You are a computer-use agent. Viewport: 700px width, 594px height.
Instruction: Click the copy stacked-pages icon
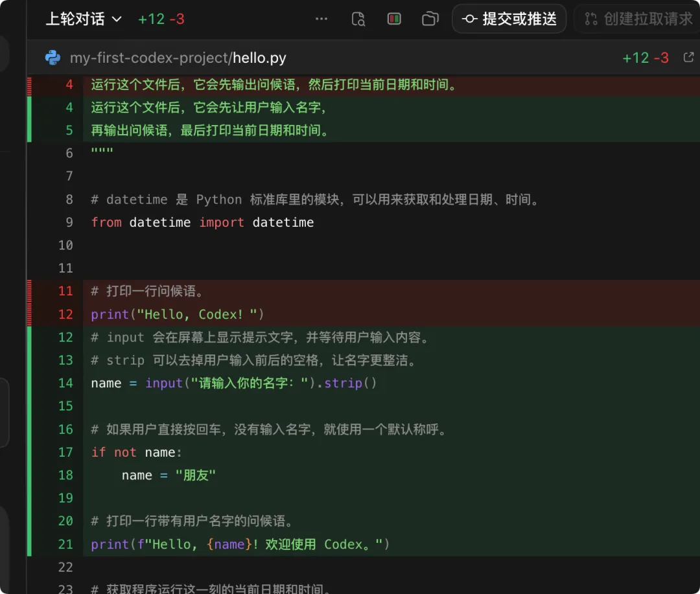tap(430, 19)
